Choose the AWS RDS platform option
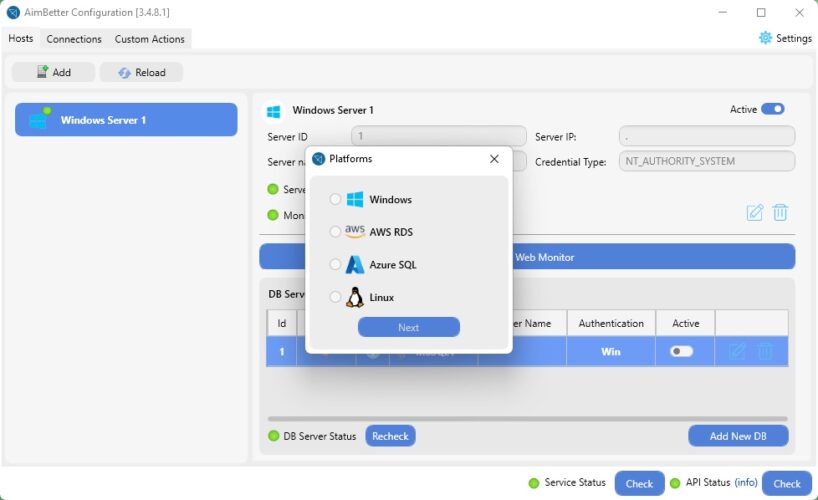The height and width of the screenshot is (500, 818). pyautogui.click(x=335, y=232)
